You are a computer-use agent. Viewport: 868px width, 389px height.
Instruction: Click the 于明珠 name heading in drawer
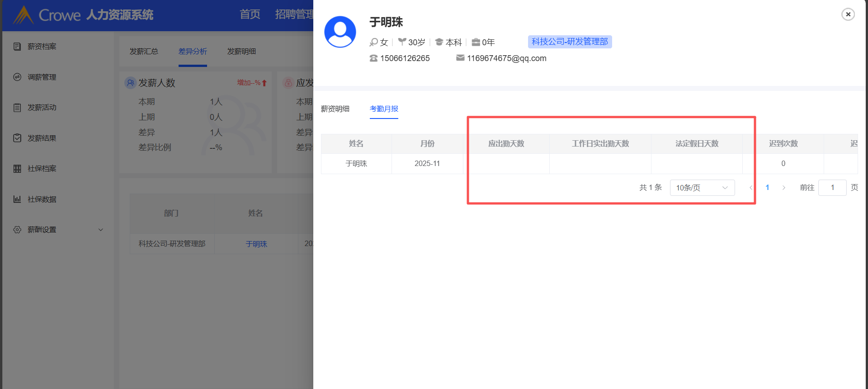pos(386,22)
